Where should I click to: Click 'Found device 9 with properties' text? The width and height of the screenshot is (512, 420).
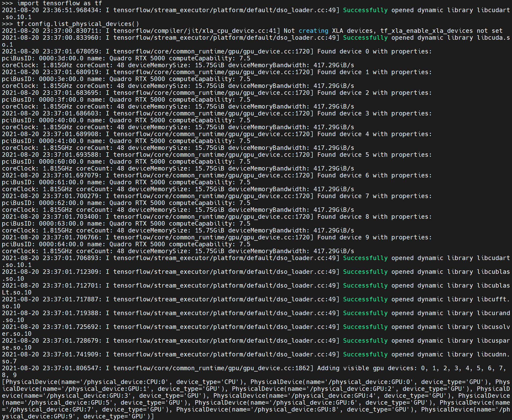click(374, 237)
